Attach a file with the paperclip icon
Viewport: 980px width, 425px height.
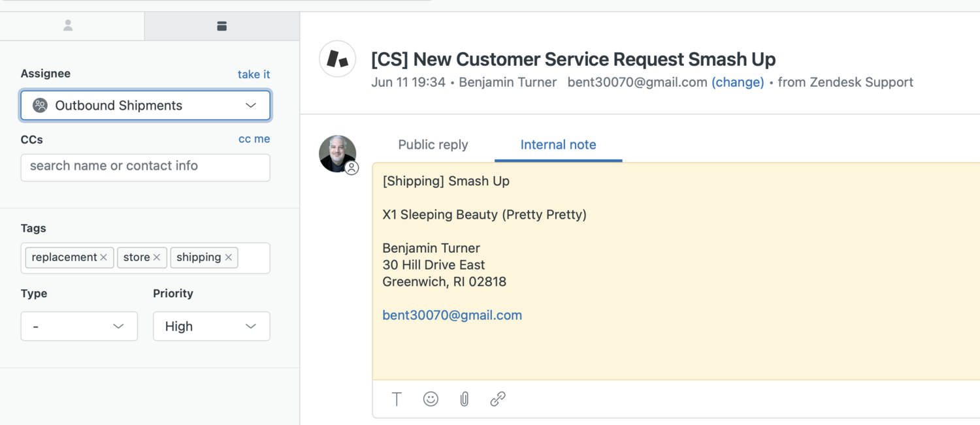pyautogui.click(x=465, y=399)
